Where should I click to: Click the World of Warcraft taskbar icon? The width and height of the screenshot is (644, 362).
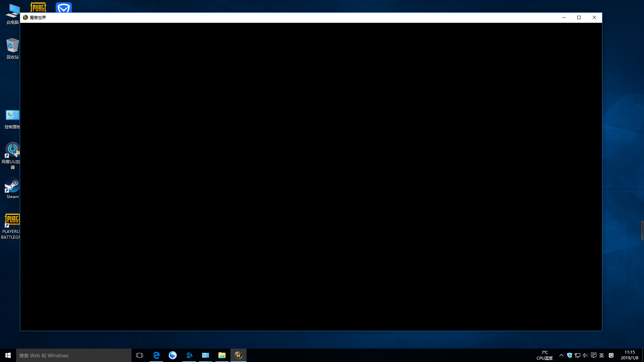pyautogui.click(x=238, y=355)
